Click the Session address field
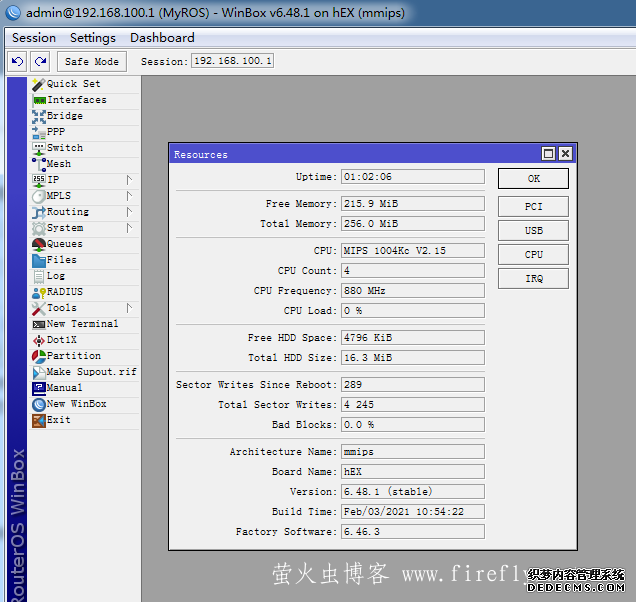Viewport: 636px width, 602px height. [x=232, y=61]
